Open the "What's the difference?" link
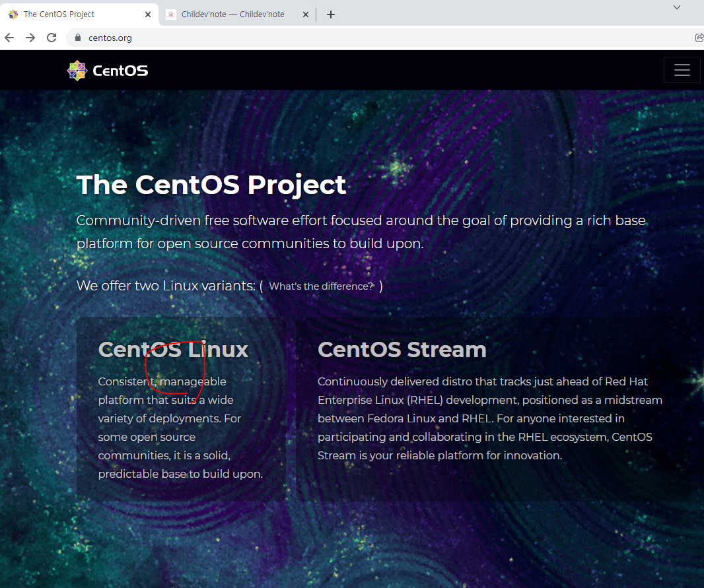Viewport: 704px width, 588px height. (x=320, y=286)
